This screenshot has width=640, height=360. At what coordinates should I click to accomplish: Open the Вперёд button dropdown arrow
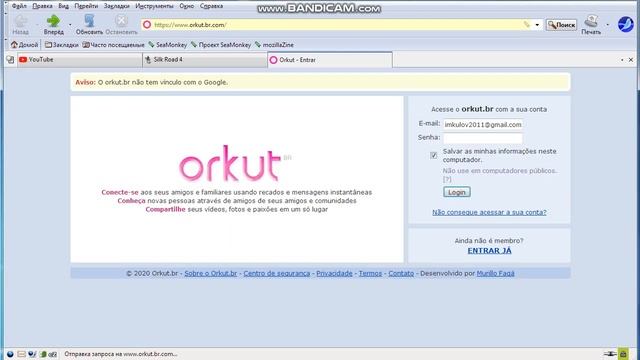[70, 25]
